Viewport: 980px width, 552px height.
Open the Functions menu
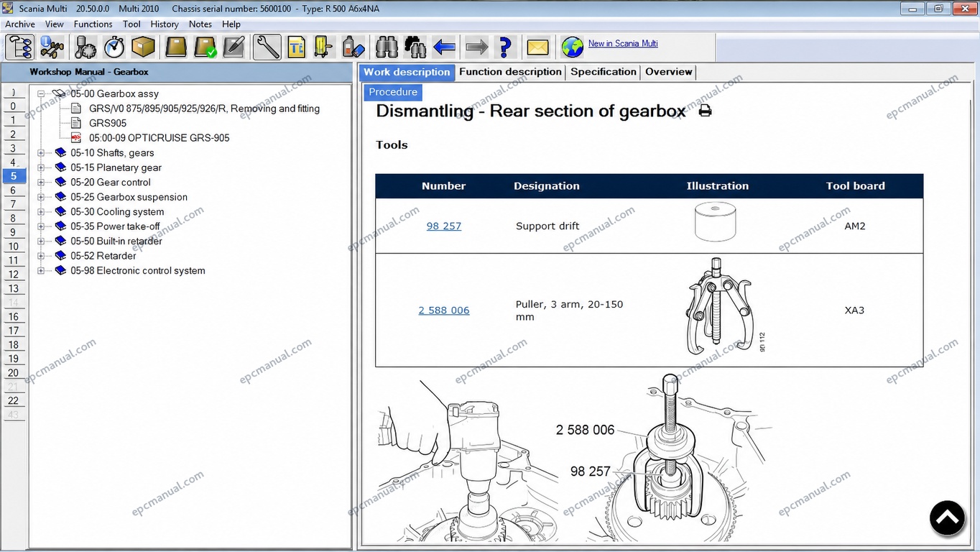93,24
